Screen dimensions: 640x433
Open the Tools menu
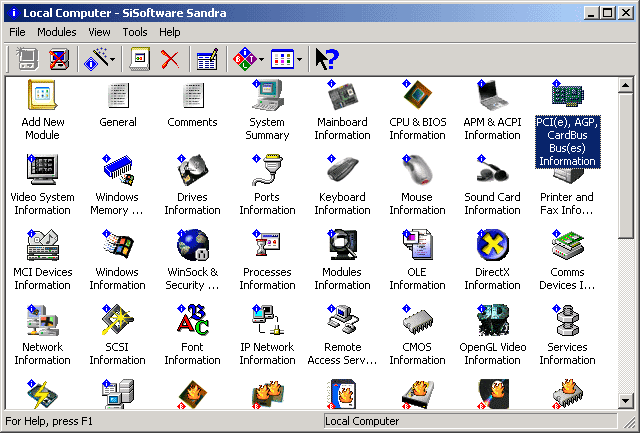(x=135, y=32)
